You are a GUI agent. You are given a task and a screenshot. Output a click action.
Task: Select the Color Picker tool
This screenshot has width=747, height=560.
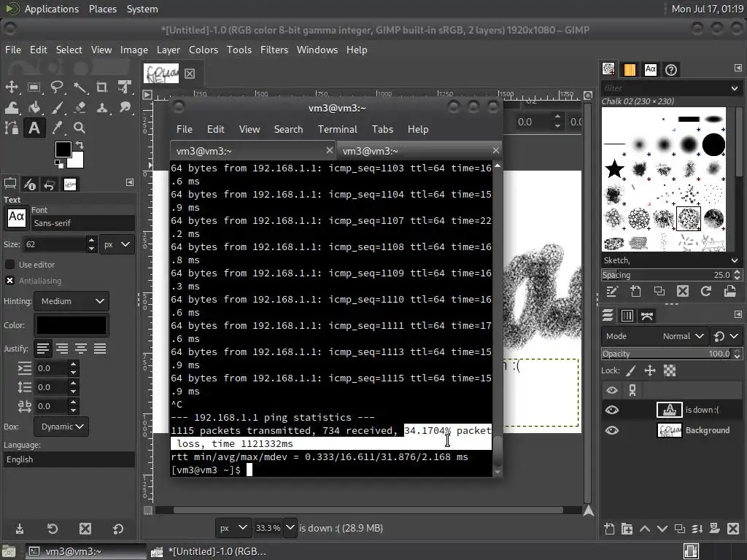point(57,128)
